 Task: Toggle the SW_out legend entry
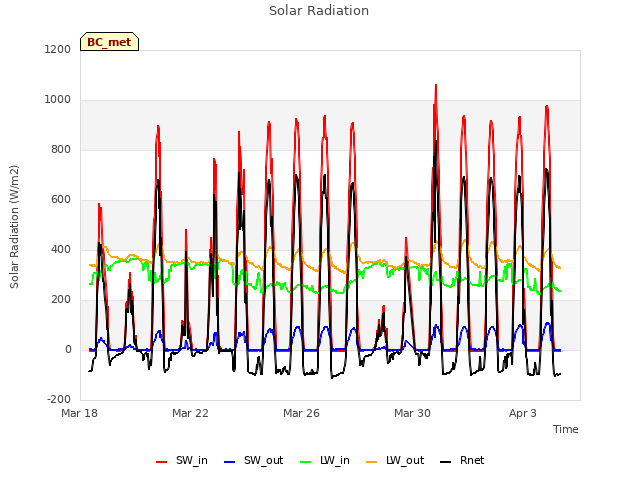(254, 461)
